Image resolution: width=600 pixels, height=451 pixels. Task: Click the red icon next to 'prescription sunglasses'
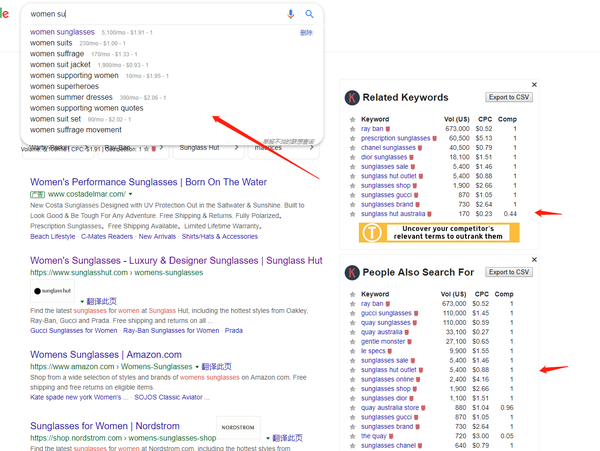(x=434, y=138)
